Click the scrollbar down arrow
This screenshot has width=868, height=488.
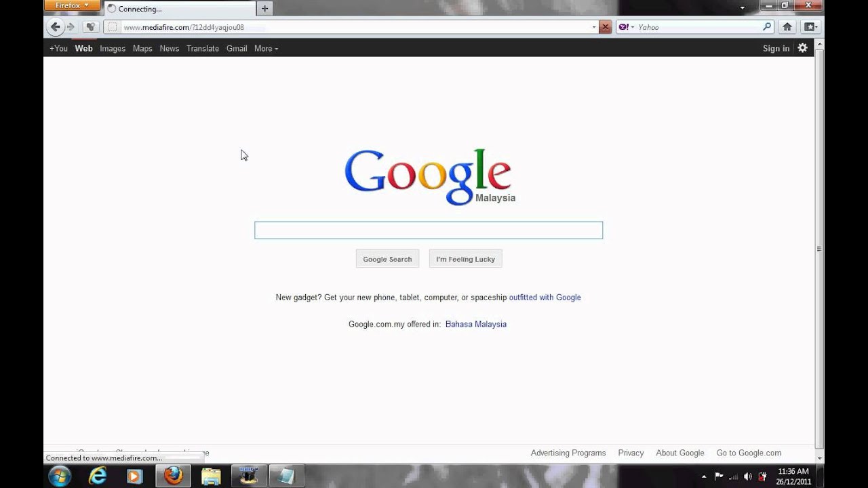coord(819,459)
